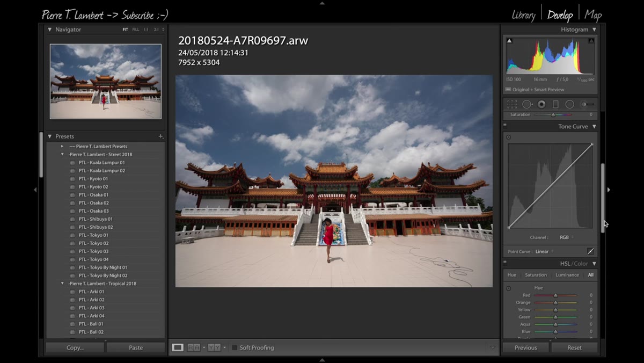Collapse the Pierre T. Lambert - Street 2018 folder
Viewport: 644px width, 363px height.
[62, 155]
